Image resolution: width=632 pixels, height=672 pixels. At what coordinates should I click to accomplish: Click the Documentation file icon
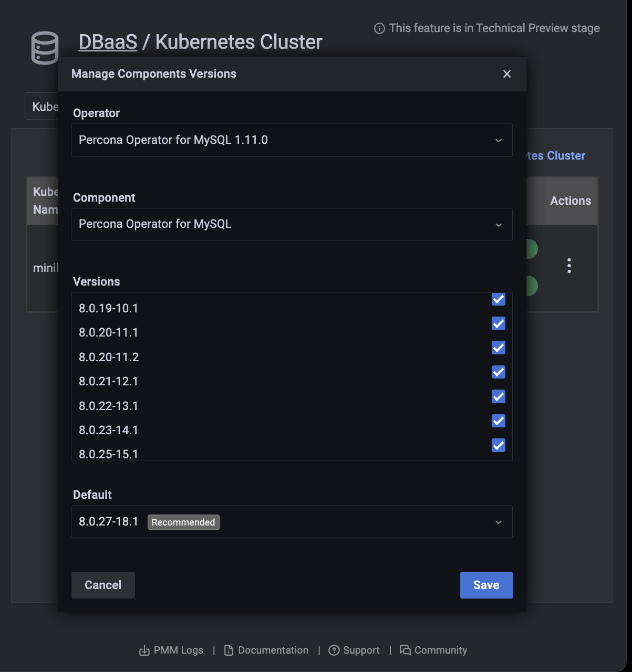[229, 650]
